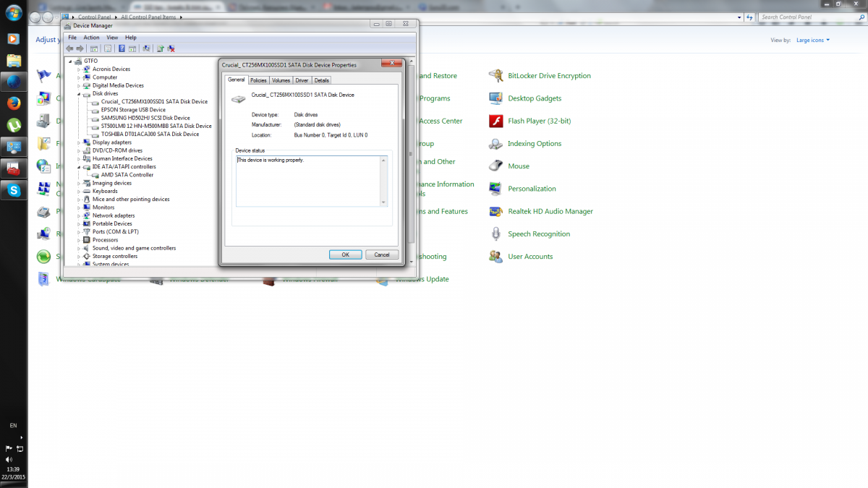Collapse the Disk drives tree node
Viewport: 868px width, 488px height.
coord(80,93)
